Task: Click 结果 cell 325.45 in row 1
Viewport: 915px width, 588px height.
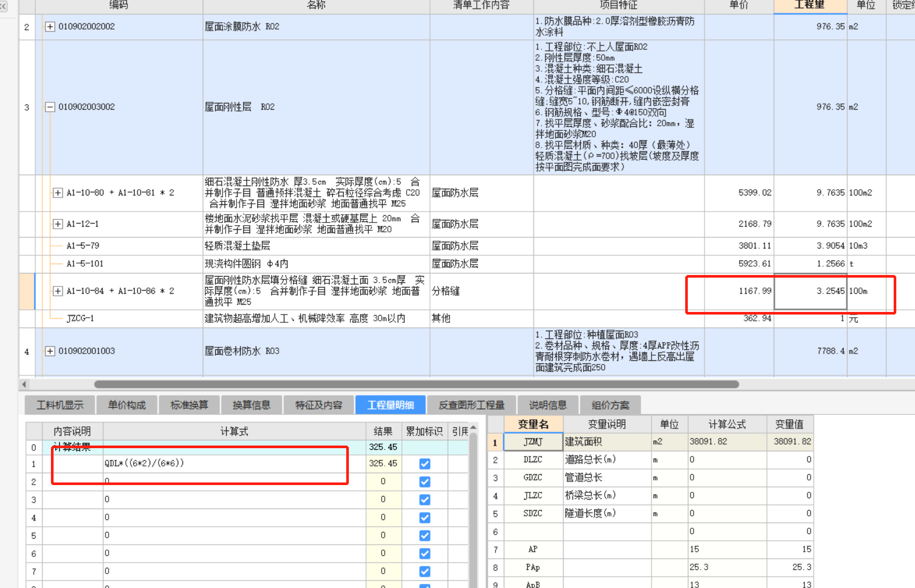Action: (x=384, y=464)
